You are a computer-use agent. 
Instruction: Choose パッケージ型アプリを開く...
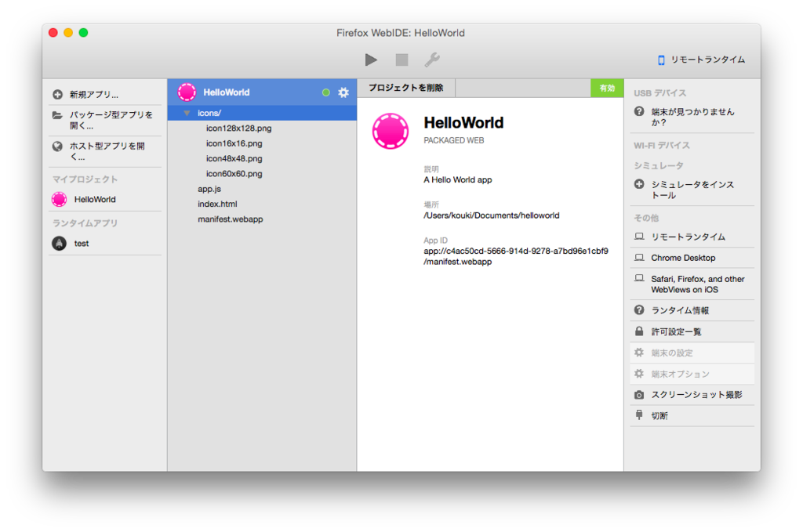coord(111,120)
